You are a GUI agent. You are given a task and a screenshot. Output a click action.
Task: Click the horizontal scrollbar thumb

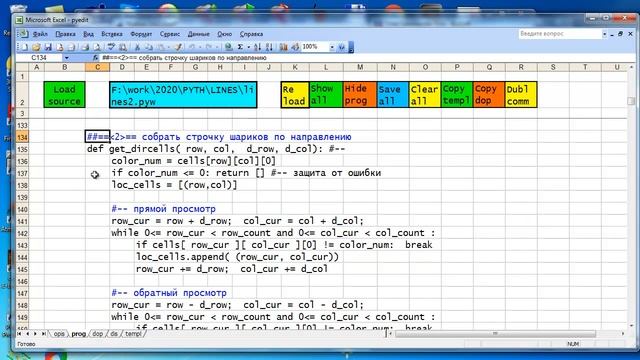point(495,334)
